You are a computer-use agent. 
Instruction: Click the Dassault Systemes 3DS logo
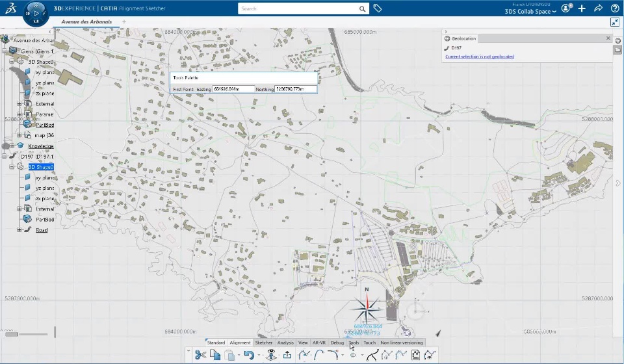pyautogui.click(x=11, y=8)
